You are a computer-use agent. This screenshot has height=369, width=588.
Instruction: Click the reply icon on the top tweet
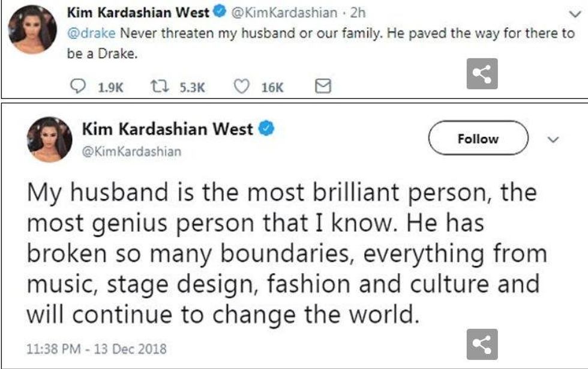78,88
